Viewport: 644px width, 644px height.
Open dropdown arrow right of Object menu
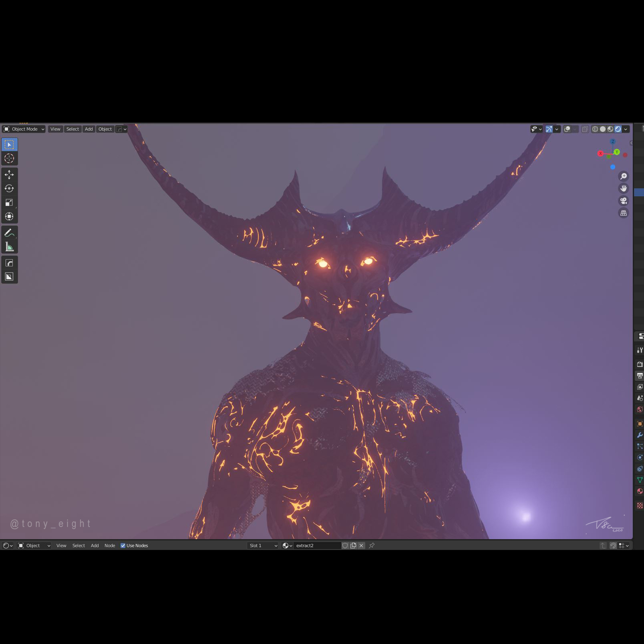[121, 129]
